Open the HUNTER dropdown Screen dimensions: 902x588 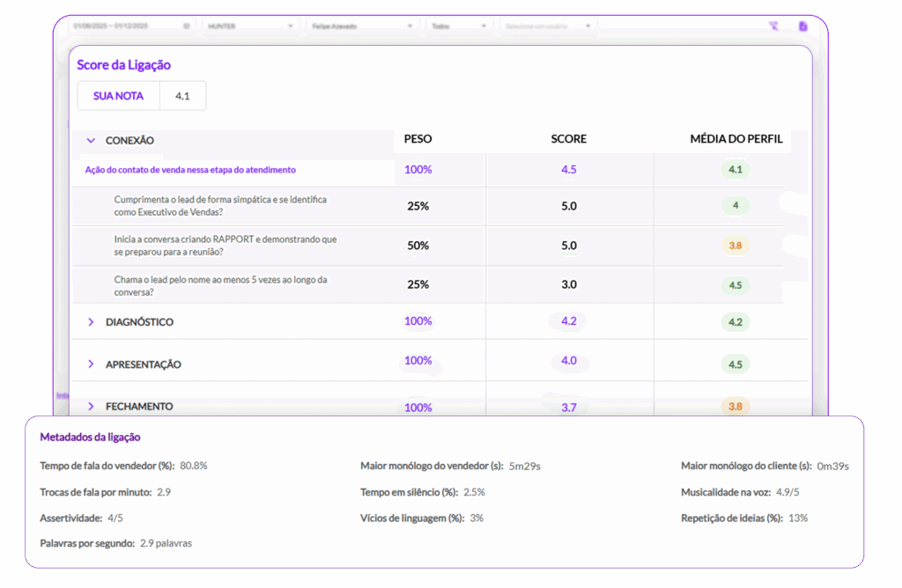pyautogui.click(x=250, y=26)
